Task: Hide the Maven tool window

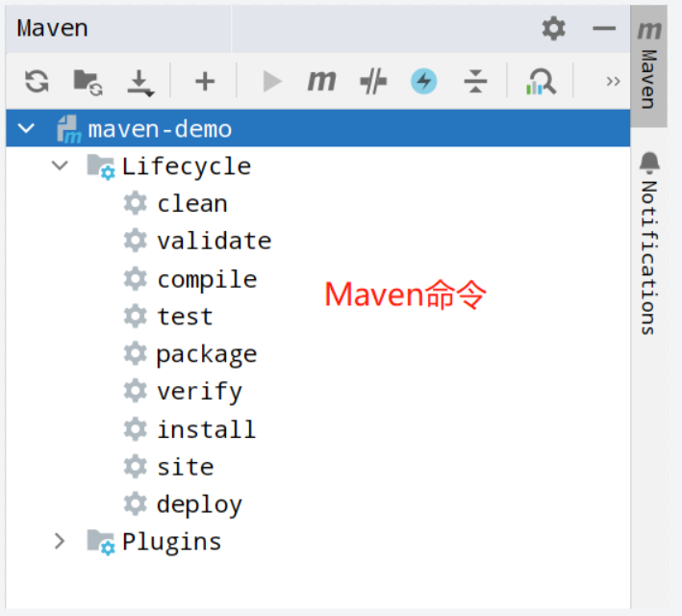Action: tap(604, 29)
